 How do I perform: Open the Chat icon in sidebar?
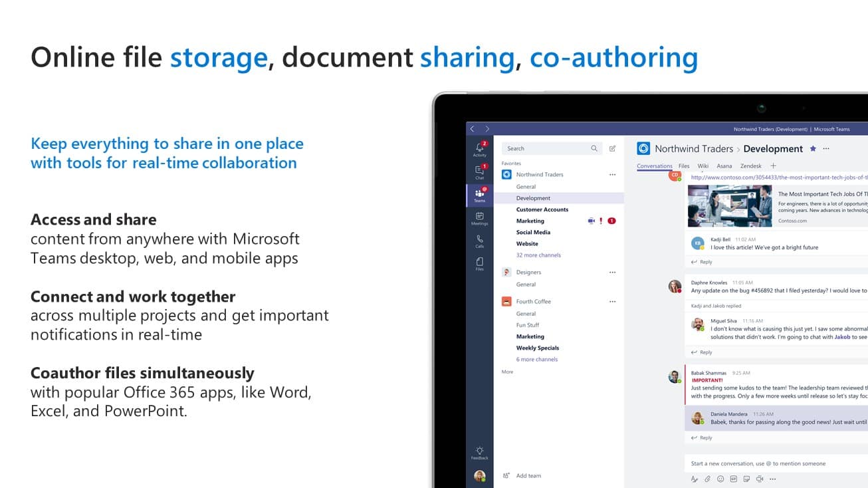(x=479, y=172)
